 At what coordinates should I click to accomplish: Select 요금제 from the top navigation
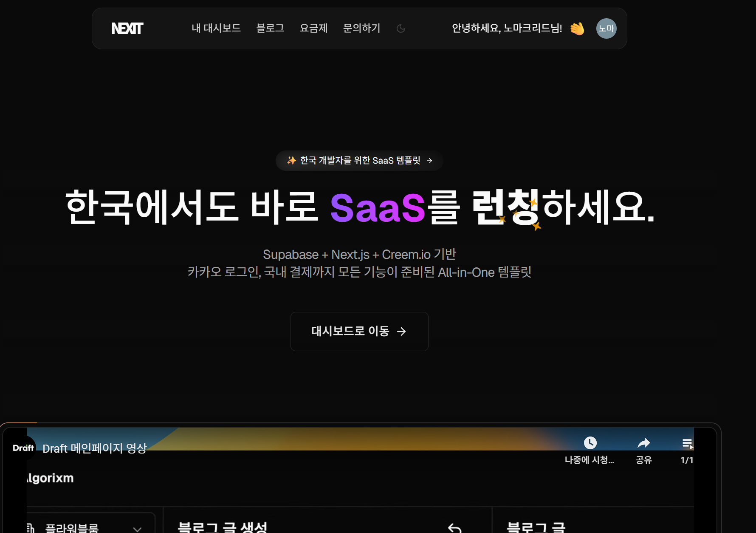point(314,28)
